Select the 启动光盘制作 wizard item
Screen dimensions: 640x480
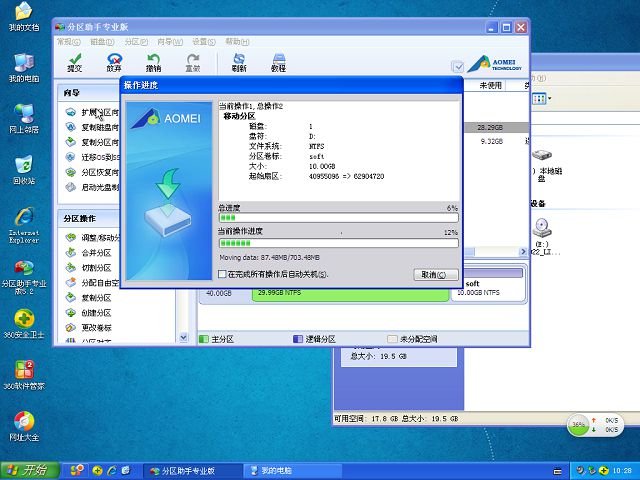pos(93,187)
